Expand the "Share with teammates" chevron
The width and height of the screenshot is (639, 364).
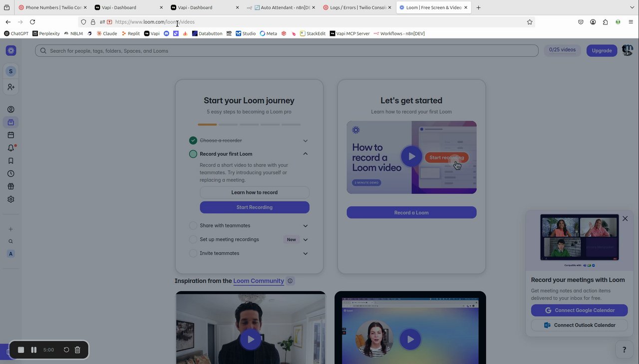pos(306,226)
